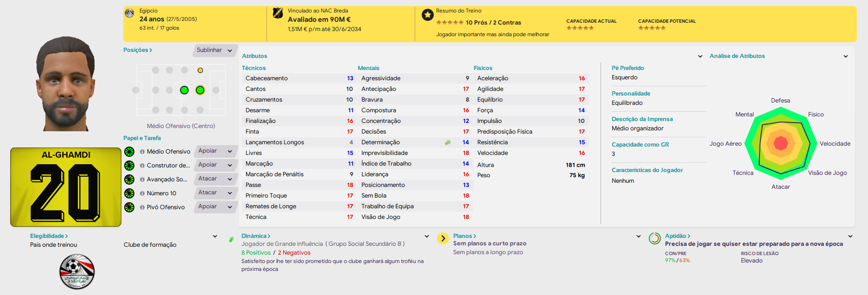Select the small orange position dot
This screenshot has height=295, width=868.
point(200,71)
